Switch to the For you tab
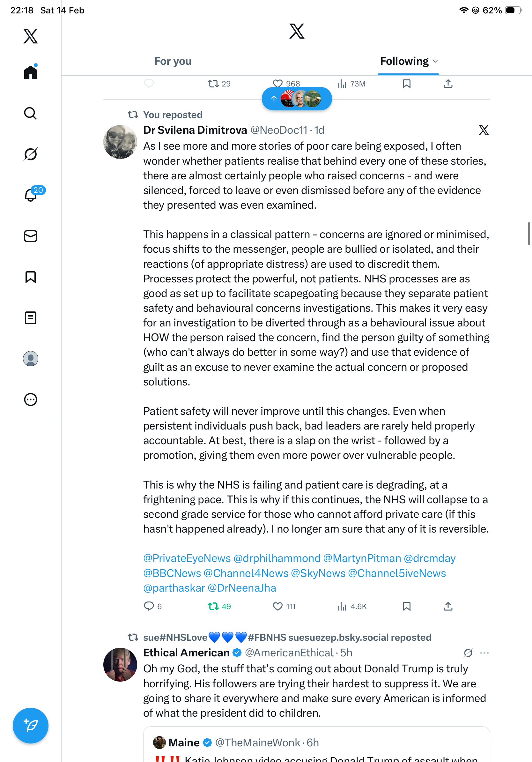The image size is (532, 762). point(173,61)
